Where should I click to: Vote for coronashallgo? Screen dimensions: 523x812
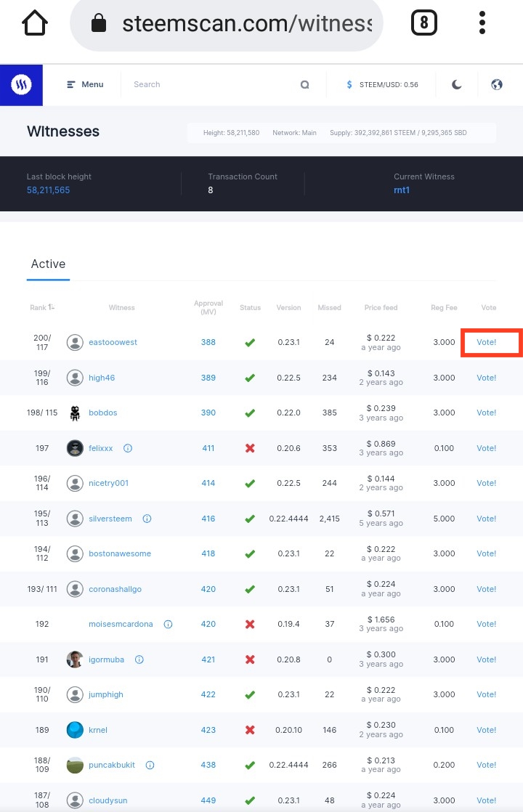point(486,589)
